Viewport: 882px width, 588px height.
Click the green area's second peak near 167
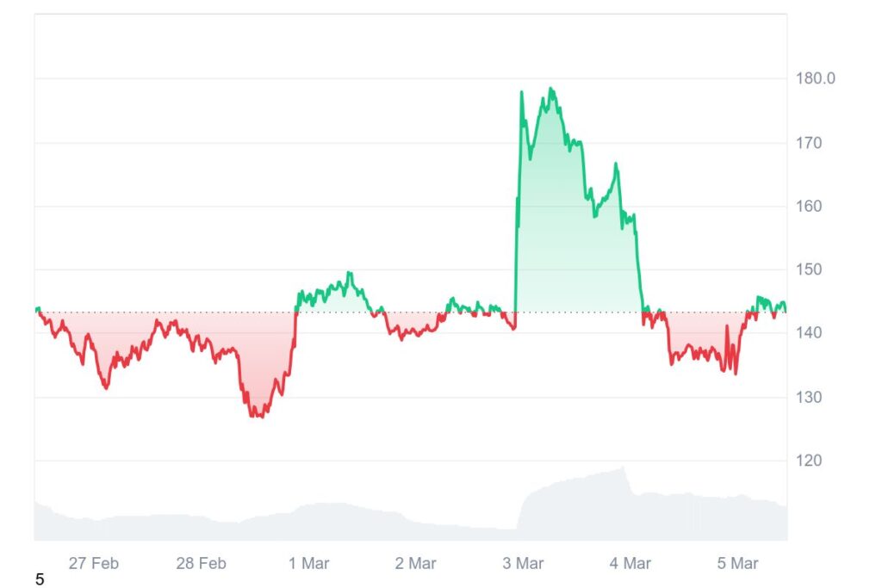pyautogui.click(x=615, y=164)
